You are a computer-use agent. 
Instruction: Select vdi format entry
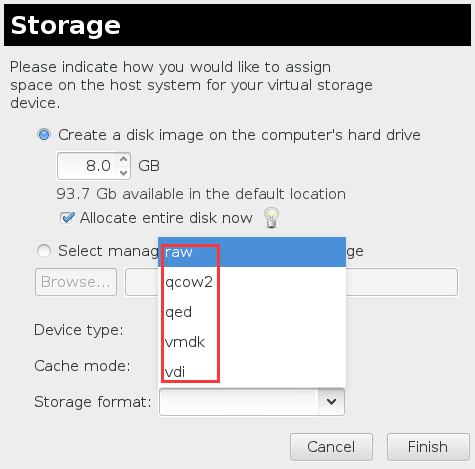tap(252, 371)
